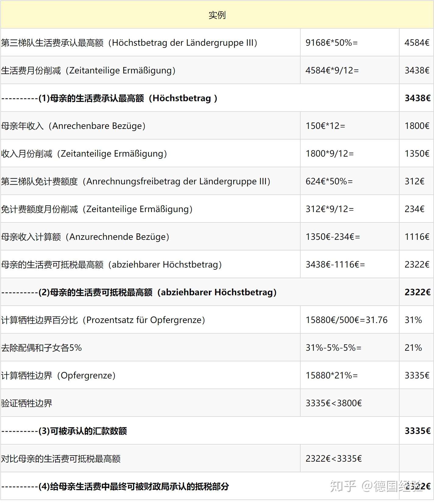Click the result value '1800€'
The width and height of the screenshot is (434, 504).
pyautogui.click(x=417, y=126)
